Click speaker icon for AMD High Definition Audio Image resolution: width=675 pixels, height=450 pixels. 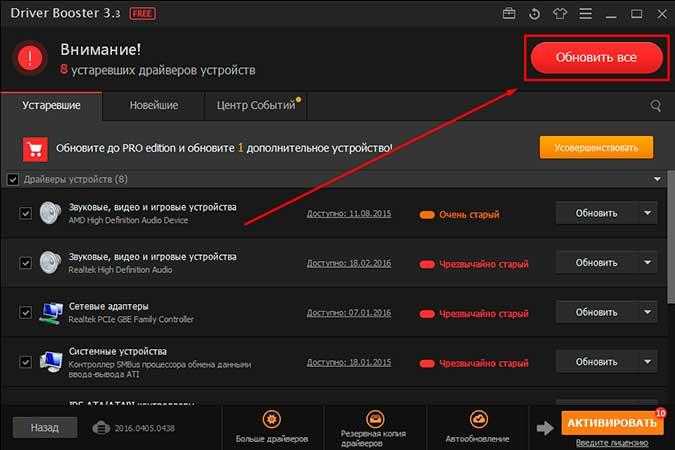50,213
